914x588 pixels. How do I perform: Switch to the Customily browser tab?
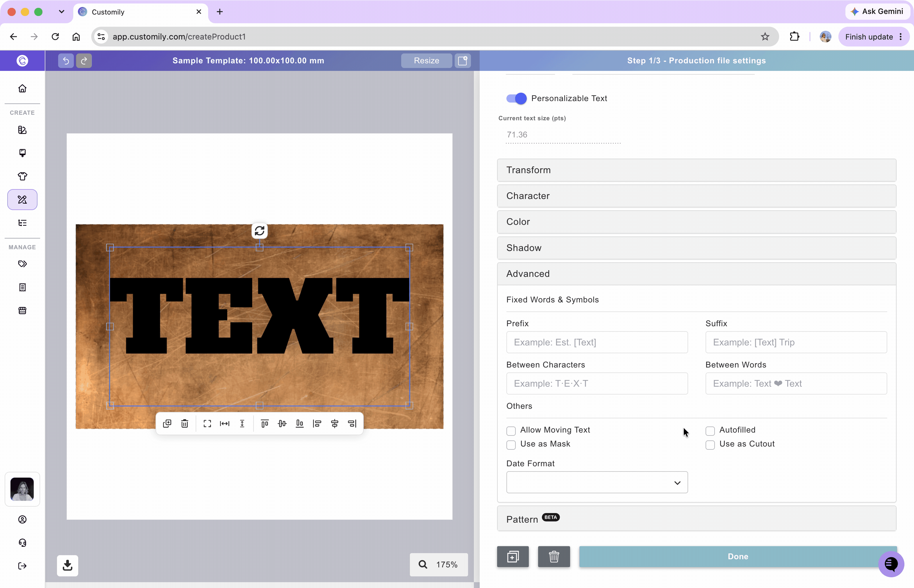coord(141,12)
